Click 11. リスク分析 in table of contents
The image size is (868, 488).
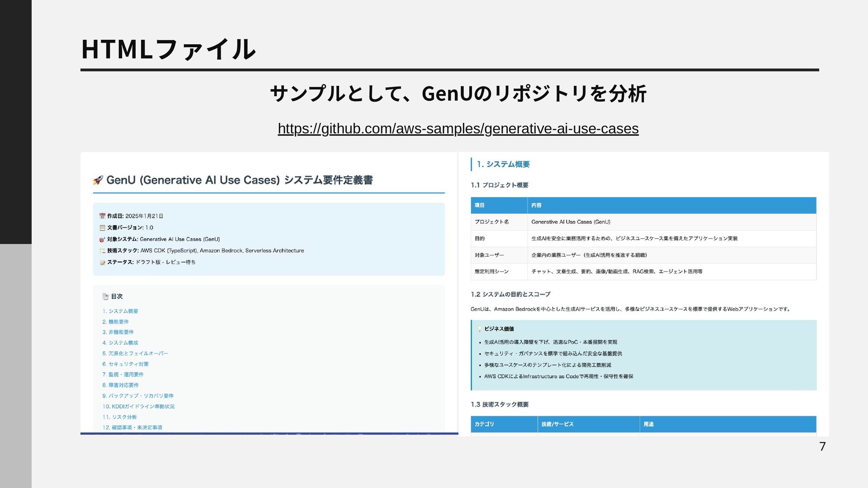[119, 417]
